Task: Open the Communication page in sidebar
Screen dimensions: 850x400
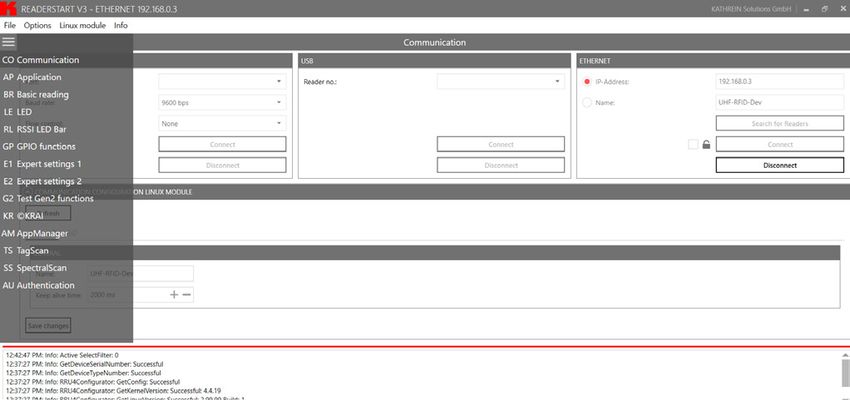Action: tap(66, 60)
